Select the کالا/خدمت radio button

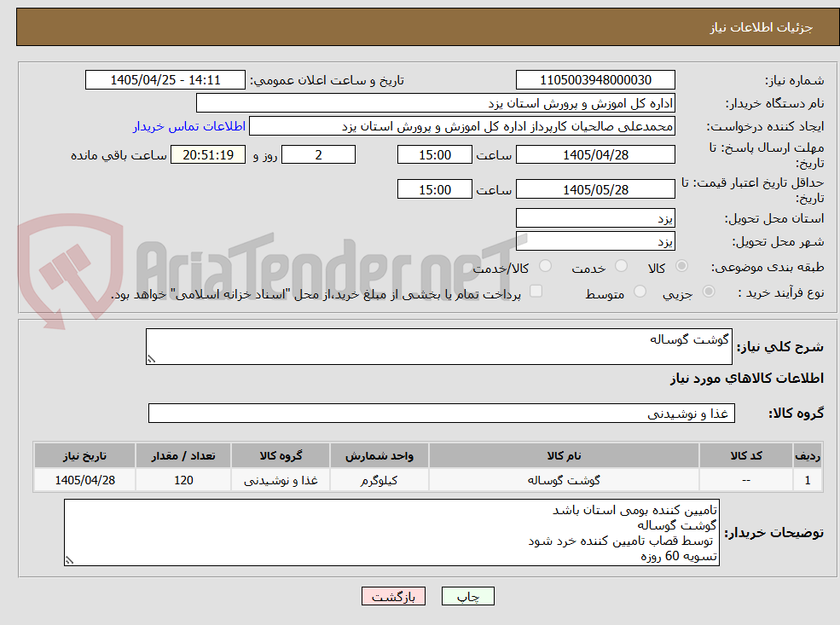(545, 266)
